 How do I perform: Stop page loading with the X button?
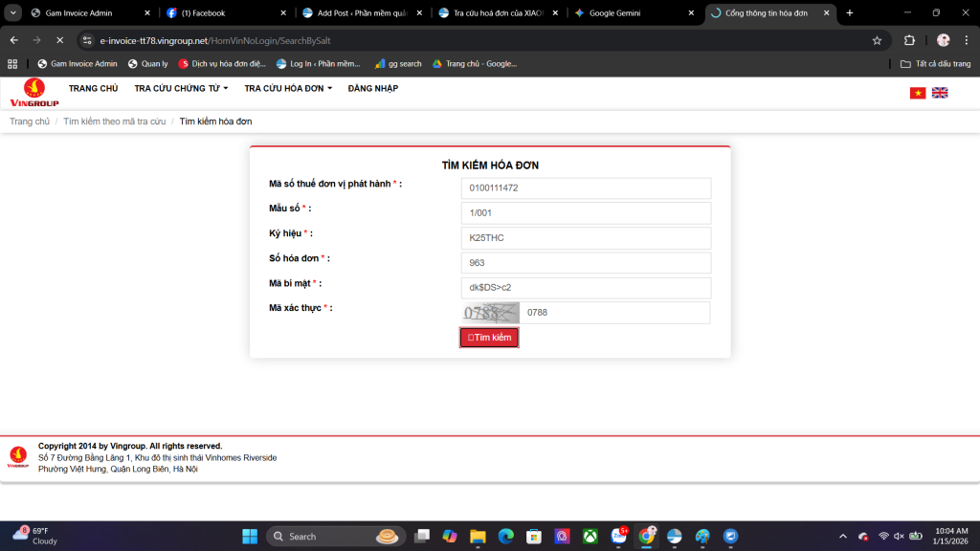59,40
